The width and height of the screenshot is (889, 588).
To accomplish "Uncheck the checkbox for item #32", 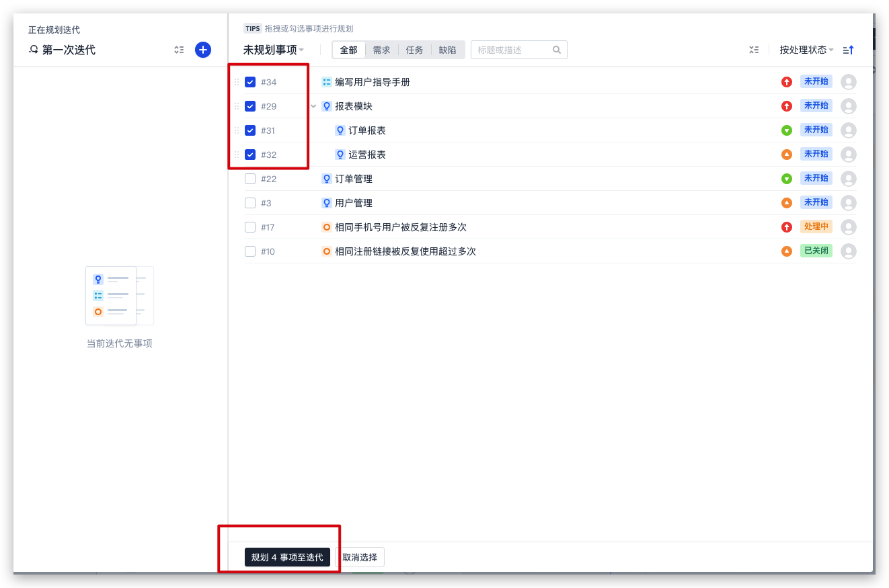I will (x=250, y=155).
